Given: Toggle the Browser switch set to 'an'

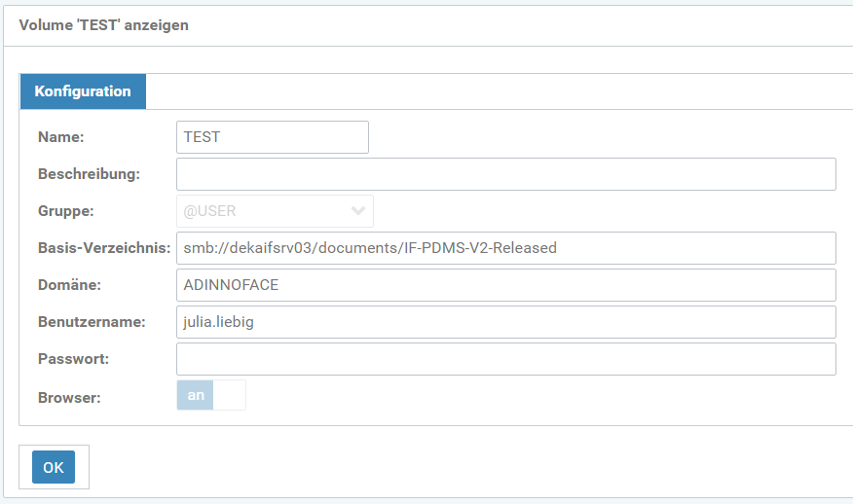Looking at the screenshot, I should point(211,395).
